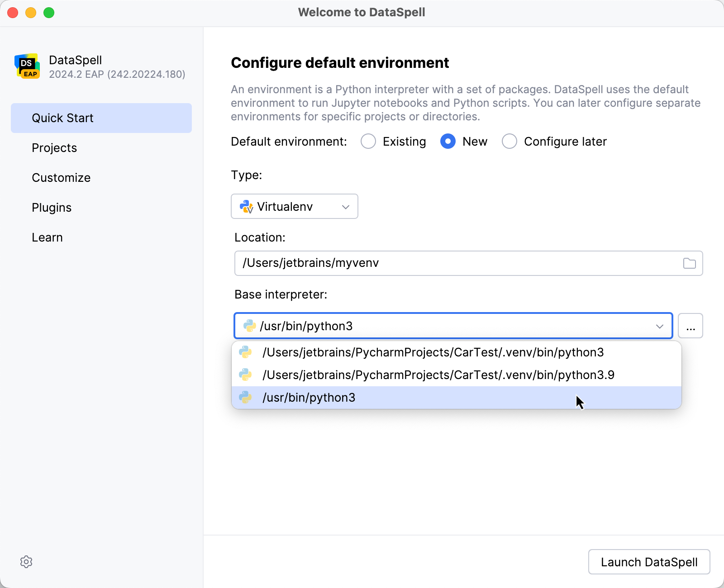Open the settings gear in the sidebar

(x=26, y=562)
